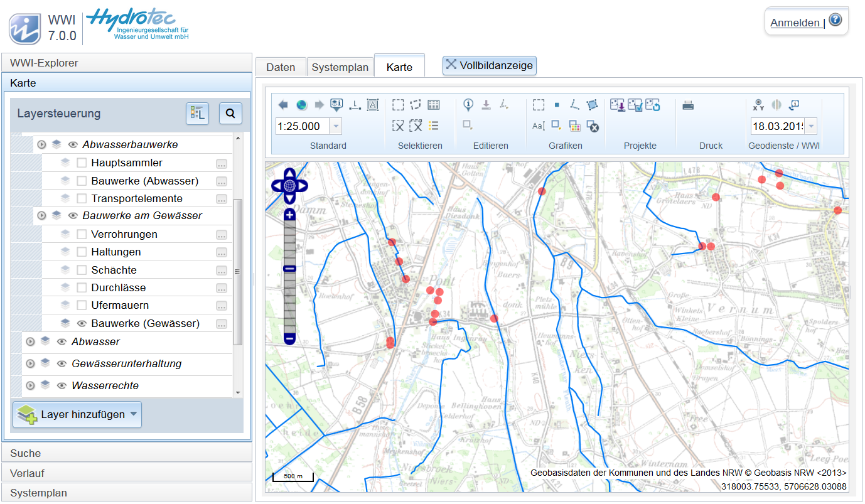Click the plus at top of zoom slider
This screenshot has height=504, width=865.
coord(289,215)
